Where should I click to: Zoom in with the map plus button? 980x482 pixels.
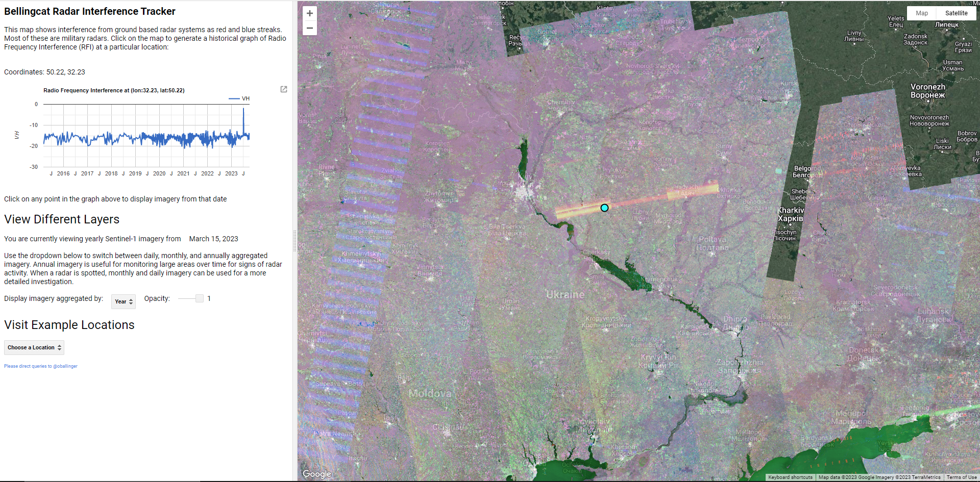[310, 14]
